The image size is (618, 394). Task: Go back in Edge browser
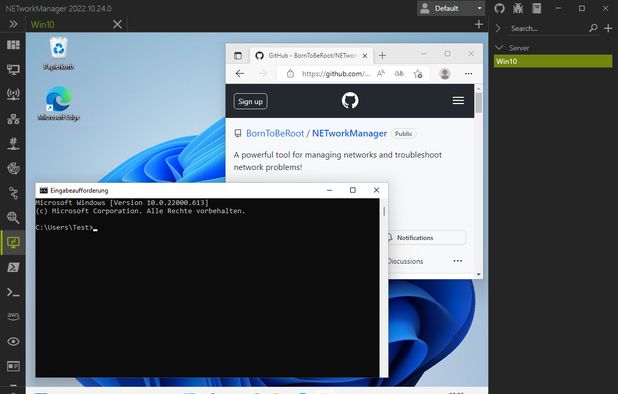[x=240, y=74]
